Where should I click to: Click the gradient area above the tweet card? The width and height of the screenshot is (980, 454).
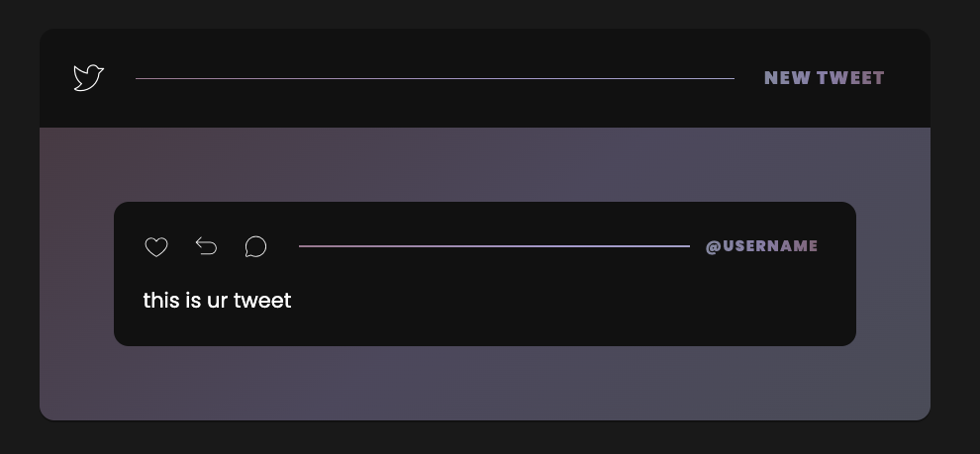(x=484, y=165)
